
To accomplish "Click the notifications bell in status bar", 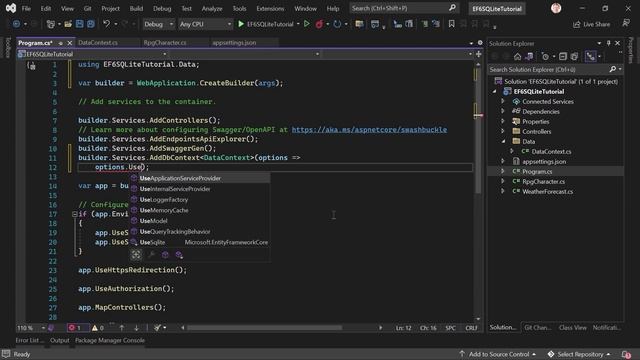I will coord(626,354).
